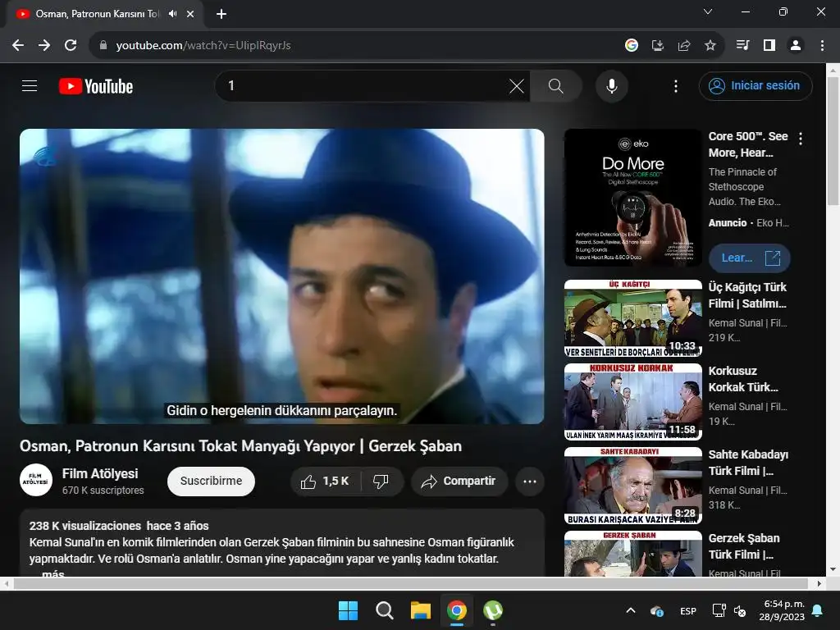840x630 pixels.
Task: Click the magnifier search button
Action: pos(555,85)
